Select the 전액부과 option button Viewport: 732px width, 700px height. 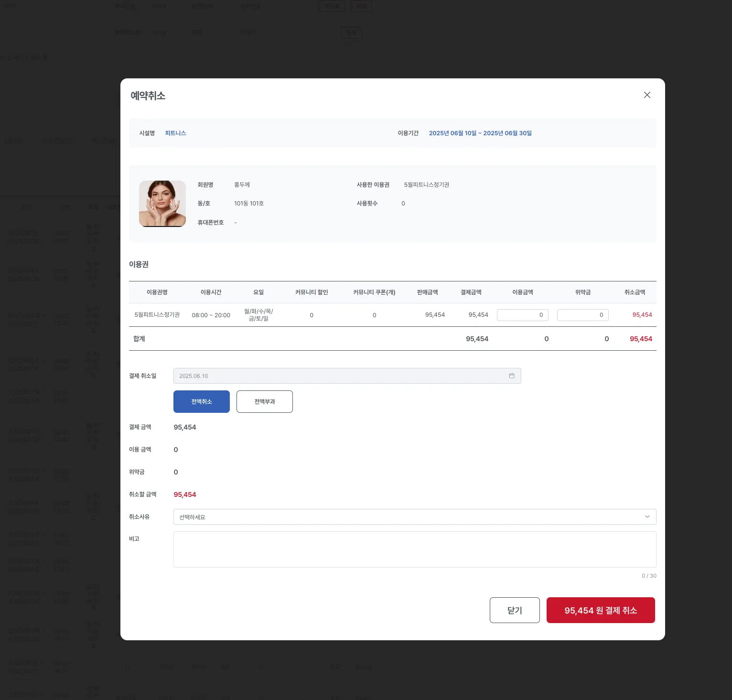click(x=265, y=401)
